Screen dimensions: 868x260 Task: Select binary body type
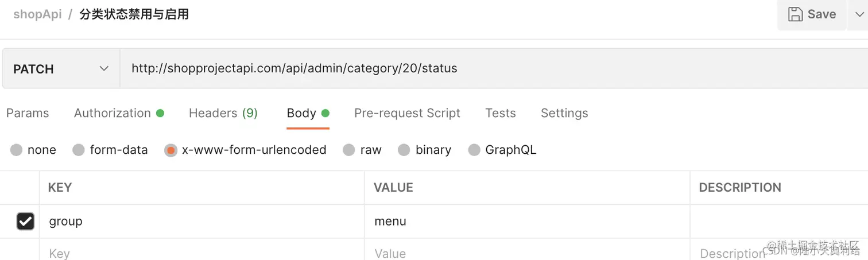404,150
